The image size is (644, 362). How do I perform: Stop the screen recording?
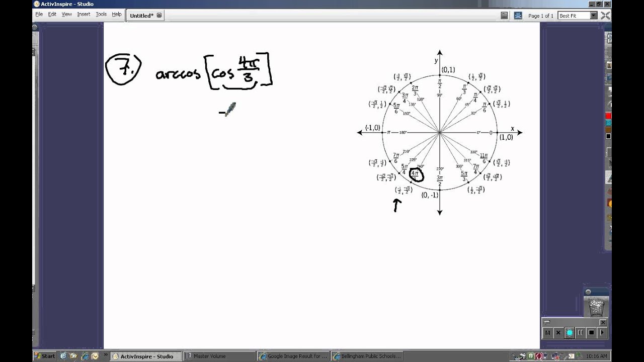point(592,332)
